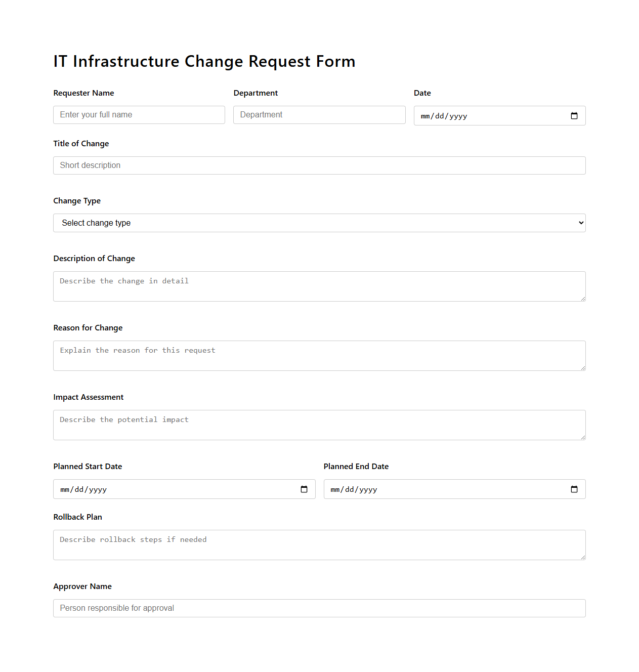Viewport: 639px width, 672px height.
Task: Click the Rollback Plan textarea
Action: click(x=319, y=544)
